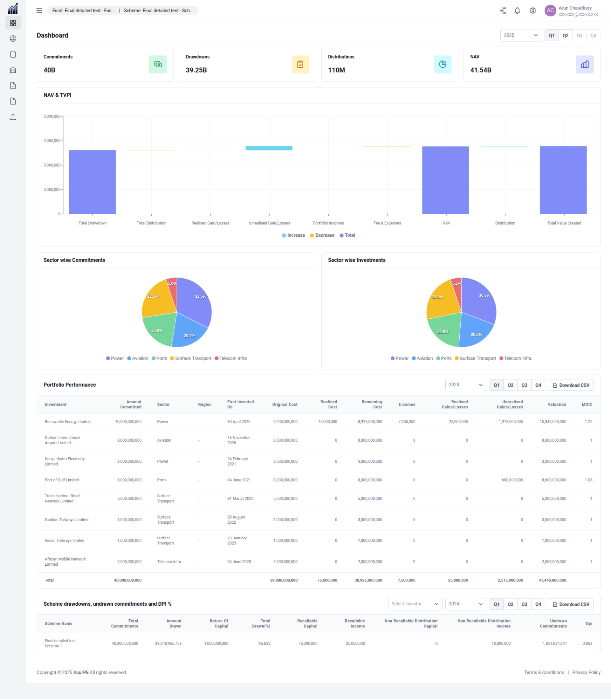This screenshot has height=700, width=611.
Task: Select Q3 tab in Portfolio Performance
Action: point(524,385)
